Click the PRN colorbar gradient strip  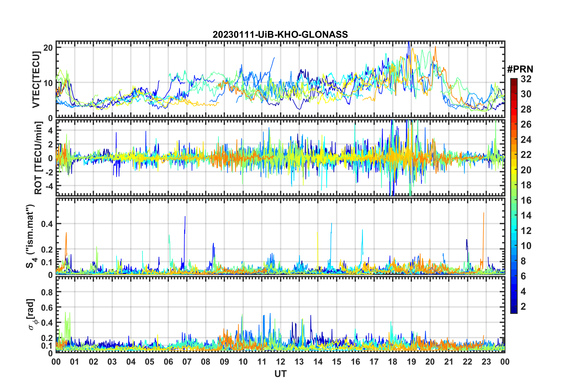pos(514,196)
